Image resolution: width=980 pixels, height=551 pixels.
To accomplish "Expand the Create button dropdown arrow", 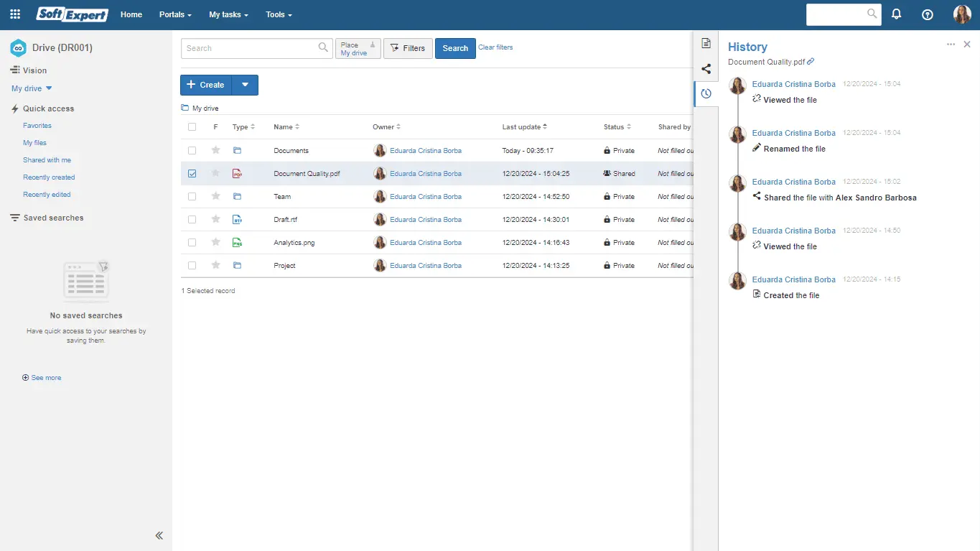I will (245, 85).
